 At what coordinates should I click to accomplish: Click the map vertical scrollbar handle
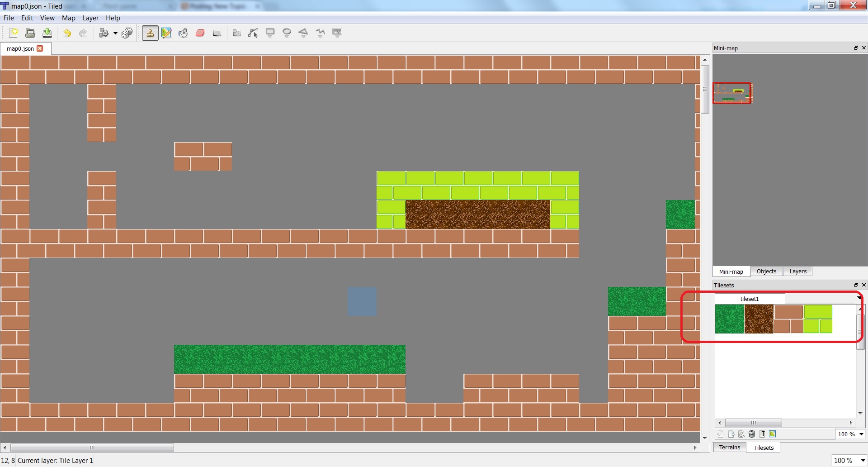click(x=705, y=89)
